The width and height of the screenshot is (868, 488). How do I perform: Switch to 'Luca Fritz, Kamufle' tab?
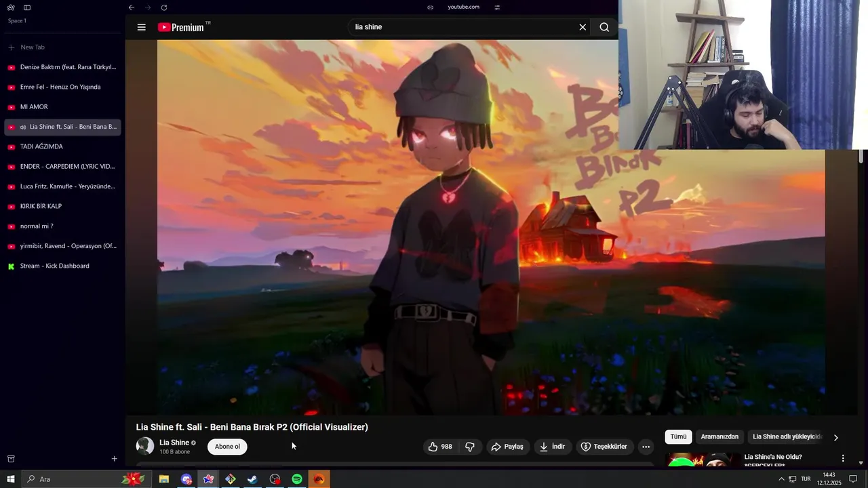(x=62, y=186)
